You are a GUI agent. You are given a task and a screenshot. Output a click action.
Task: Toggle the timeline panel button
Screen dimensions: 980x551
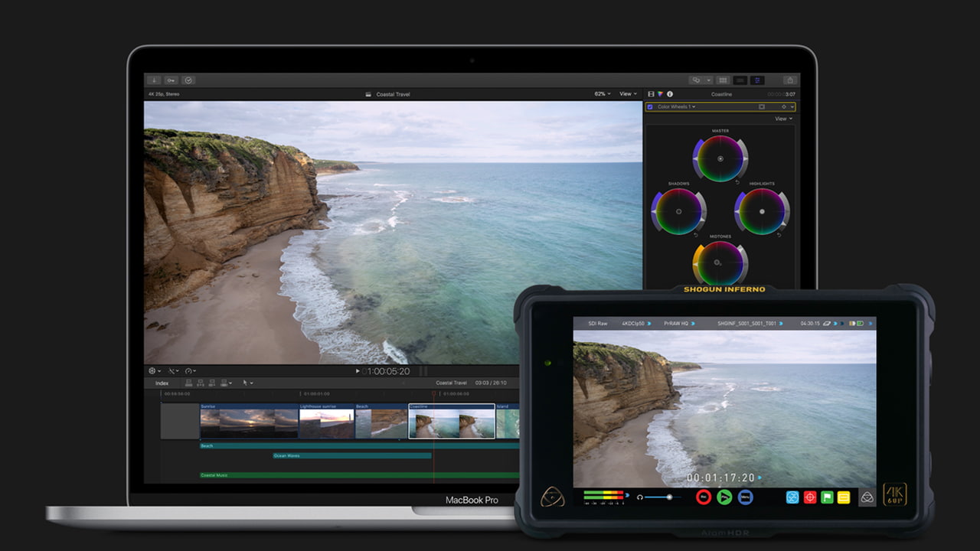(740, 80)
